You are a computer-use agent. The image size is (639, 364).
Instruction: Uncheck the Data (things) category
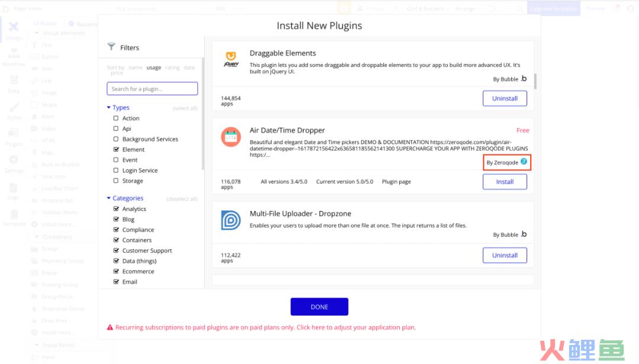tap(116, 261)
